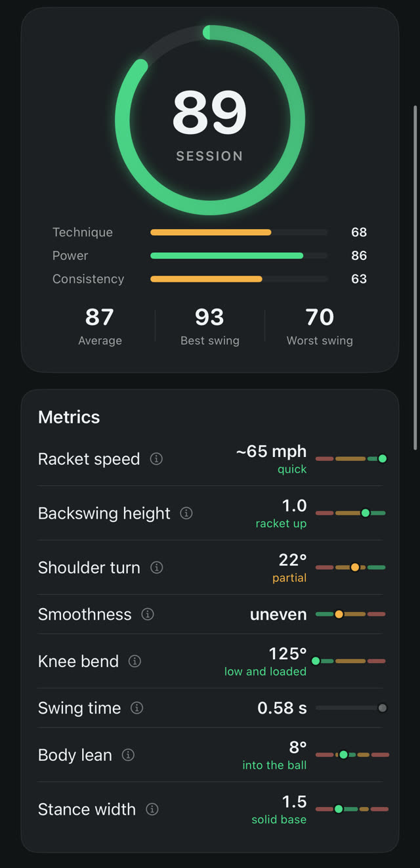Open the Racket speed info icon
The width and height of the screenshot is (420, 868).
[156, 459]
